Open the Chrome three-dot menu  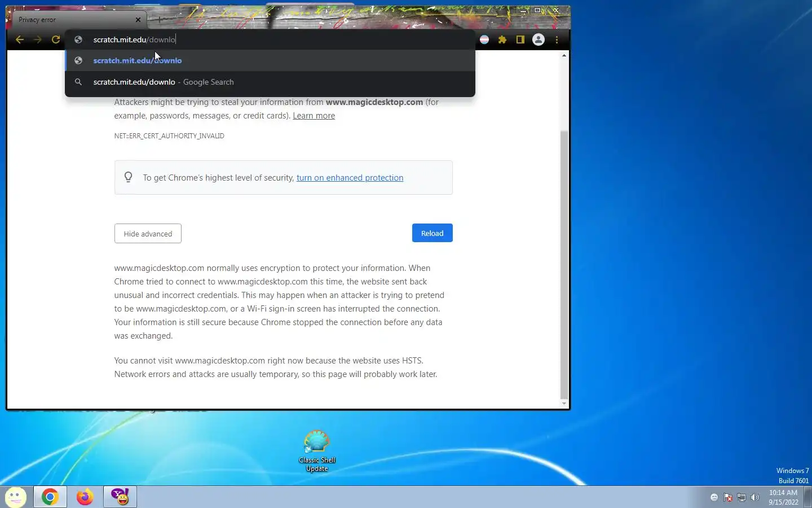coord(557,40)
